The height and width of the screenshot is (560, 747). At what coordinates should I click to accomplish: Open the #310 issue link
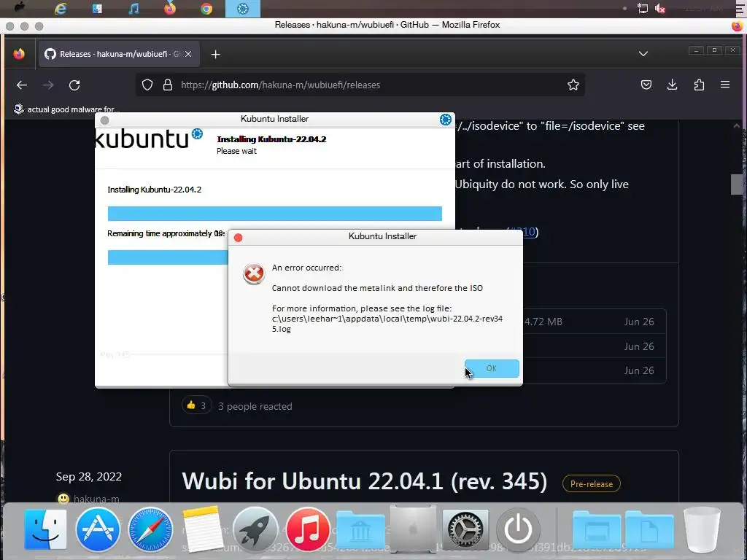click(x=522, y=232)
